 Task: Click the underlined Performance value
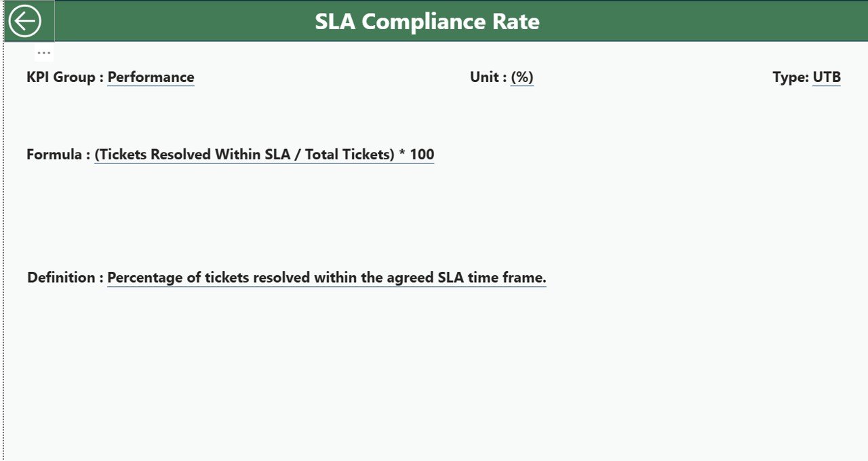click(x=151, y=77)
